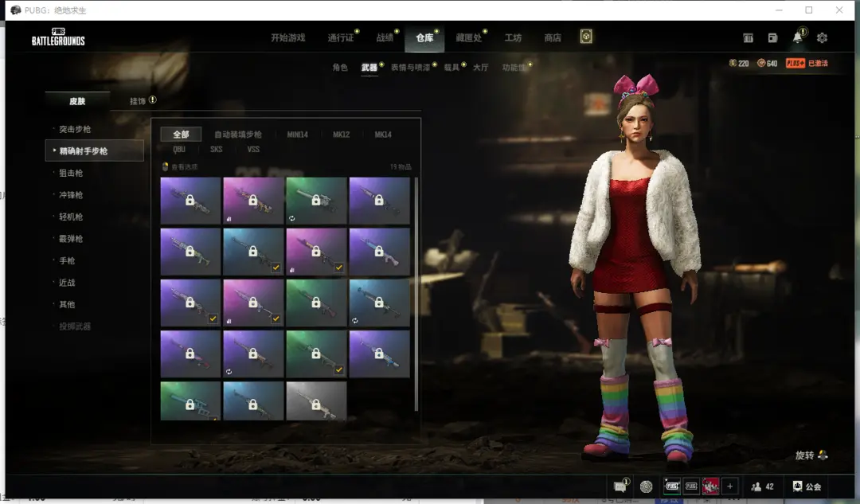Screen dimensions: 860x504
Task: Click the BATTLEGROUNDS logo
Action: click(x=58, y=37)
